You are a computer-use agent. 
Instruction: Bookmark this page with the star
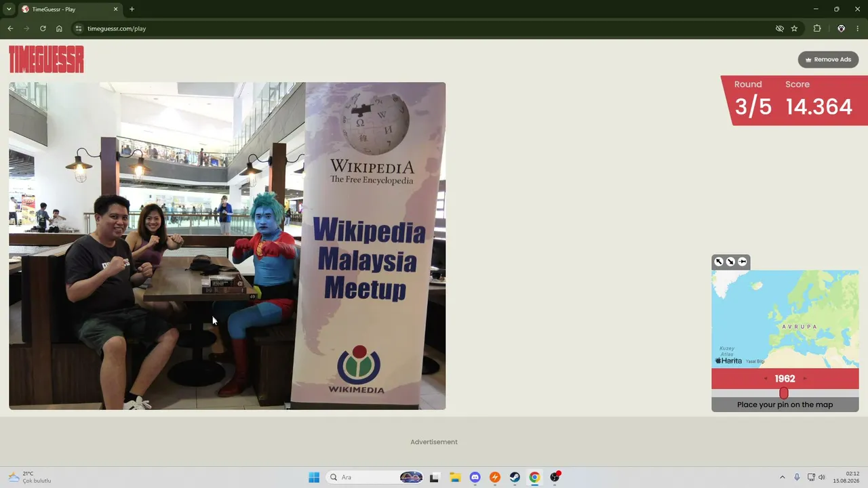click(x=794, y=28)
